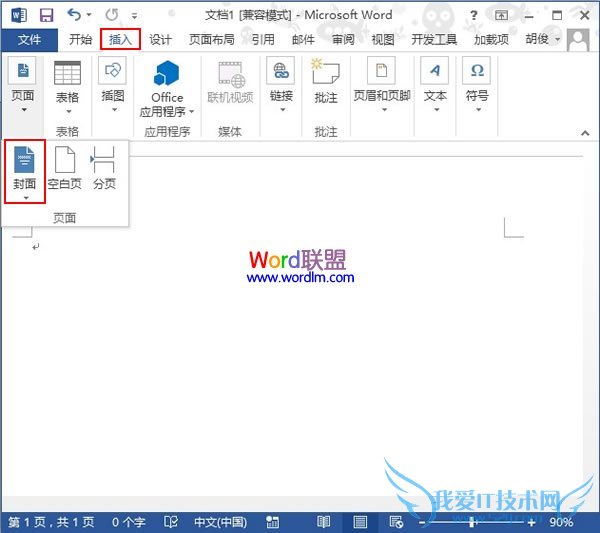The height and width of the screenshot is (533, 600).
Task: Click the page count 第1页，共1页
Action: coord(51,522)
